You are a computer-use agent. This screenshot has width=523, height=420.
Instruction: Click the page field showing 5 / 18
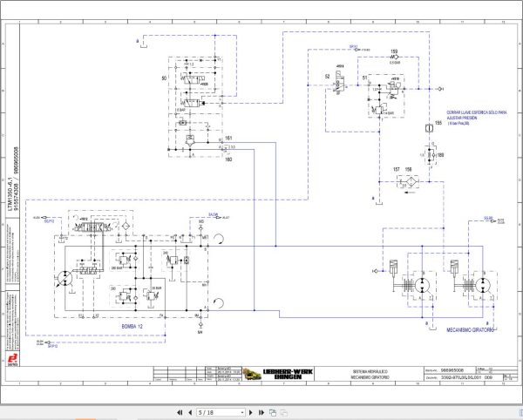(x=219, y=413)
